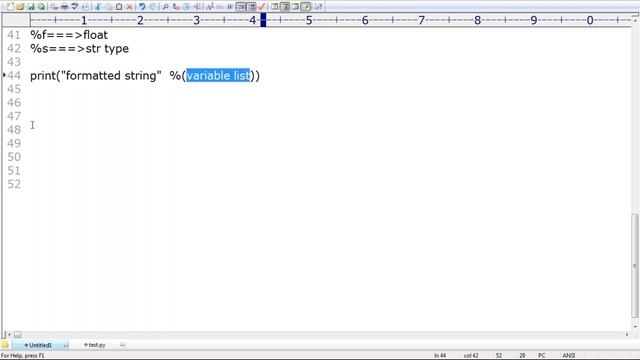Click the grayed Redo arrow icon
This screenshot has height=360, width=640.
point(152,7)
